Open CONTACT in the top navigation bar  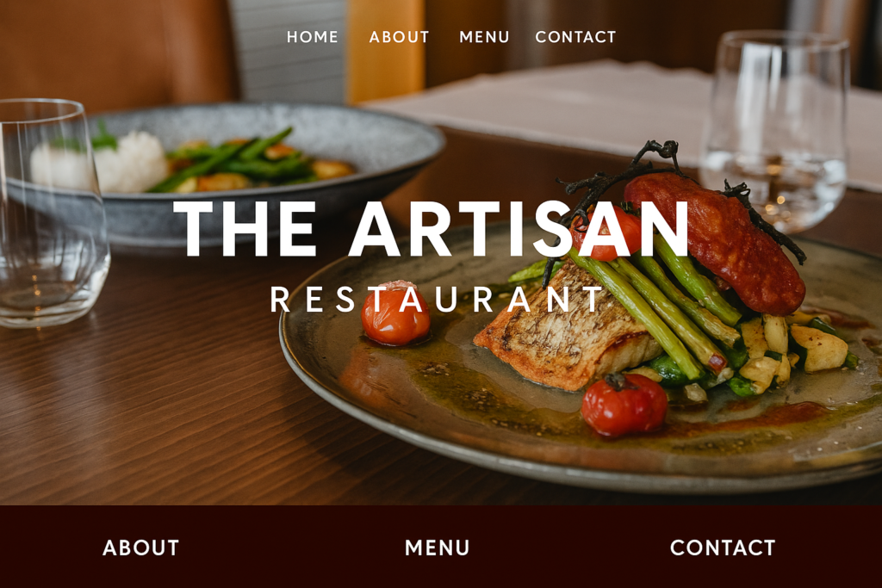[x=575, y=37]
